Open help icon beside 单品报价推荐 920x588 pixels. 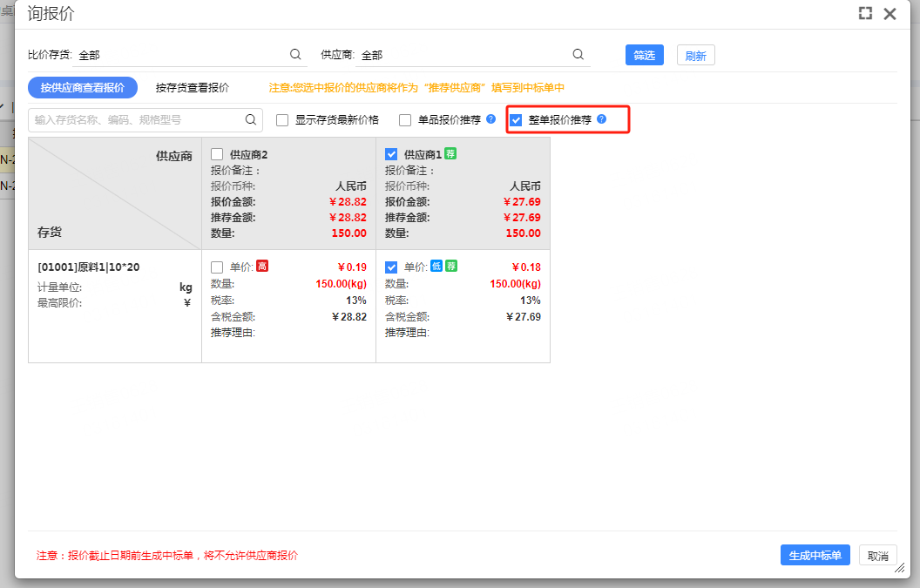coord(491,119)
